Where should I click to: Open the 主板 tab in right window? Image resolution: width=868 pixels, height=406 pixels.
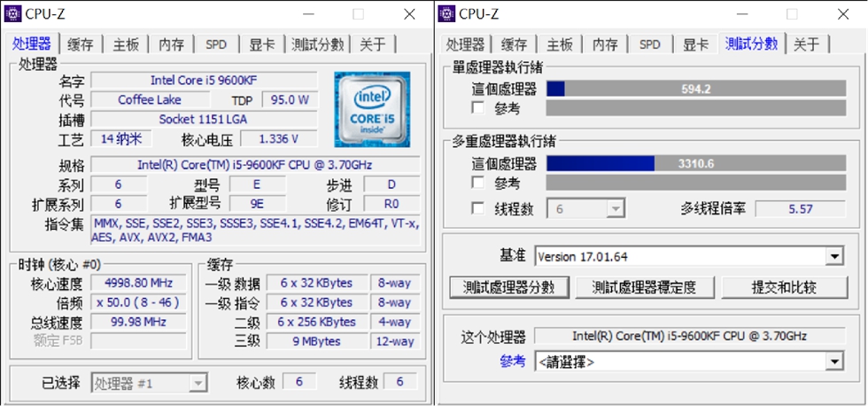point(560,45)
